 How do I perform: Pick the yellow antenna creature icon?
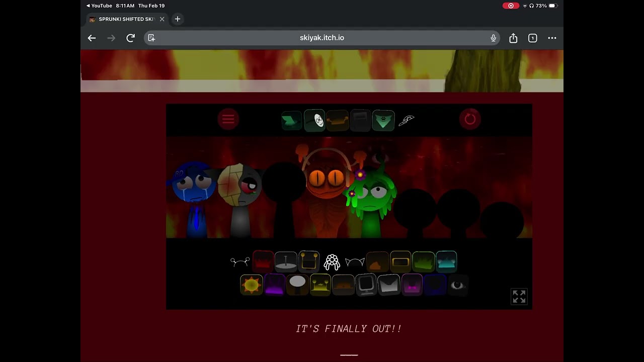320,285
